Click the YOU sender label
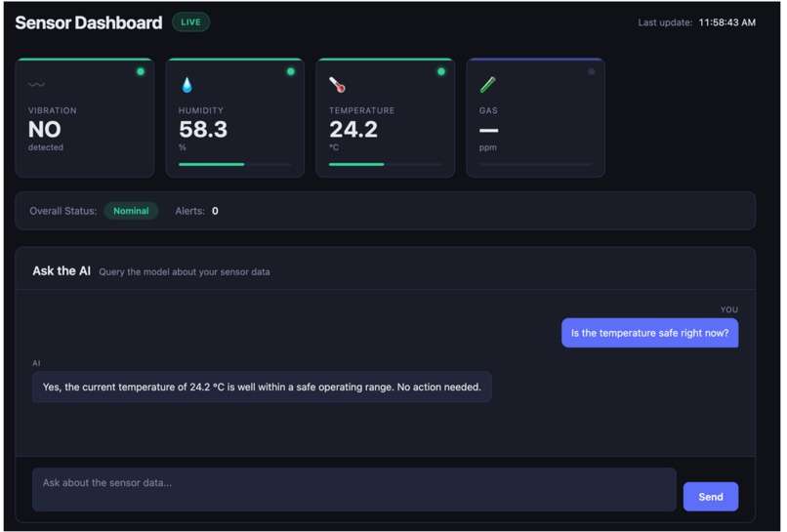Image resolution: width=787 pixels, height=532 pixels. (729, 310)
